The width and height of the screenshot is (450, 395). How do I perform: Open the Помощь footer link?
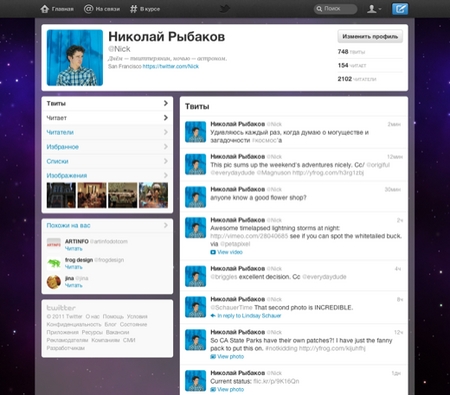click(x=113, y=316)
